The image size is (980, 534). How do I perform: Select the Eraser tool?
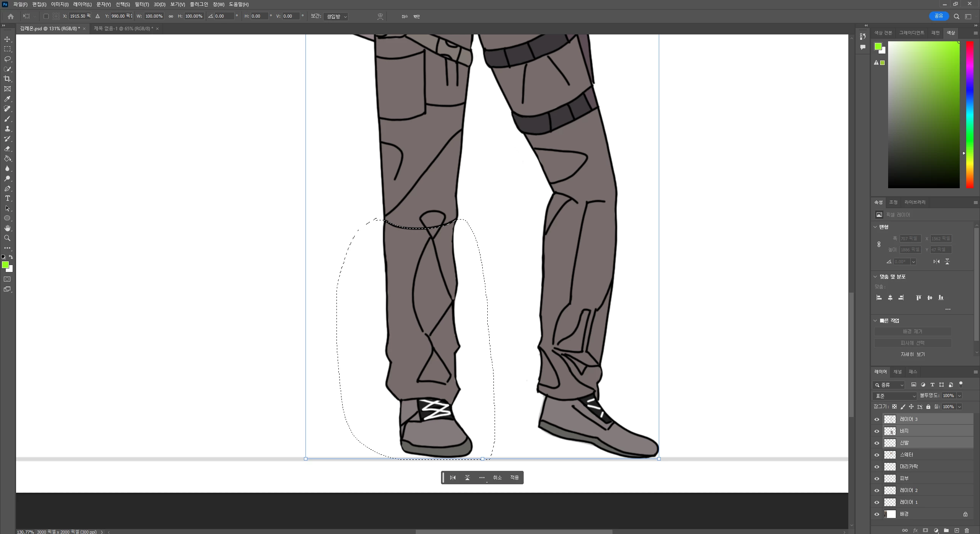7,149
